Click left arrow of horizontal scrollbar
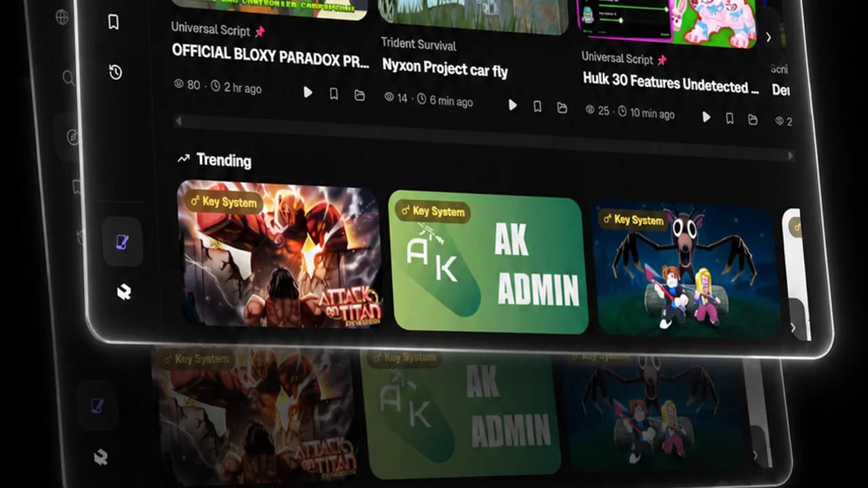 coord(178,121)
